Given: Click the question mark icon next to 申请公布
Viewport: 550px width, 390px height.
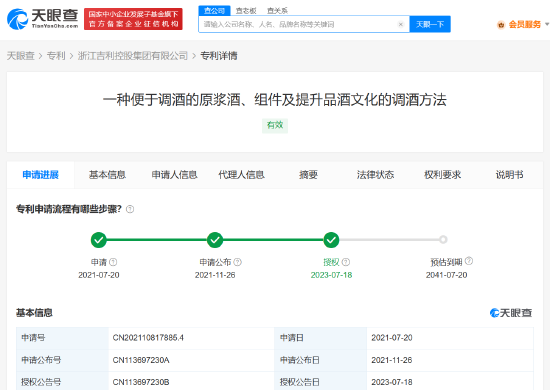Looking at the screenshot, I should tap(237, 262).
